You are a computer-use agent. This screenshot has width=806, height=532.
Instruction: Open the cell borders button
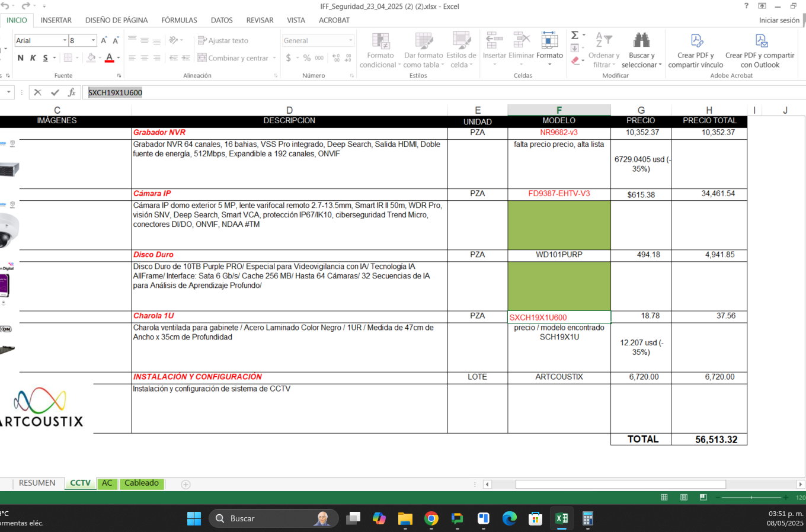coord(68,58)
